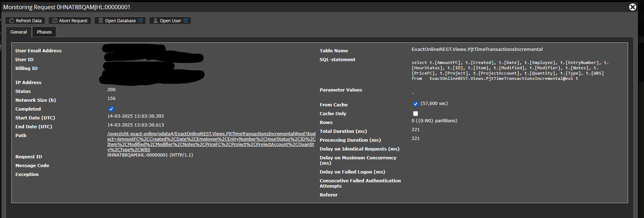644x218 pixels.
Task: Toggle the Completed checkbox
Action: pyautogui.click(x=111, y=109)
